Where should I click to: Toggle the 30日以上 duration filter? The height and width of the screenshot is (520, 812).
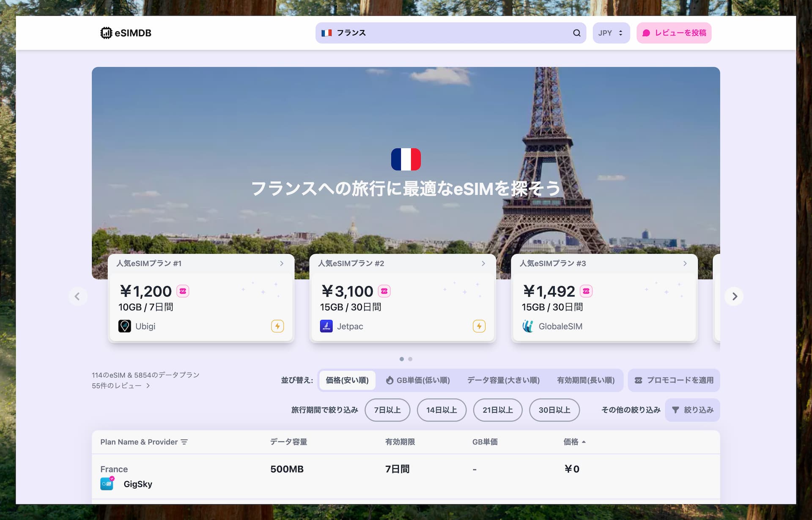pyautogui.click(x=554, y=410)
